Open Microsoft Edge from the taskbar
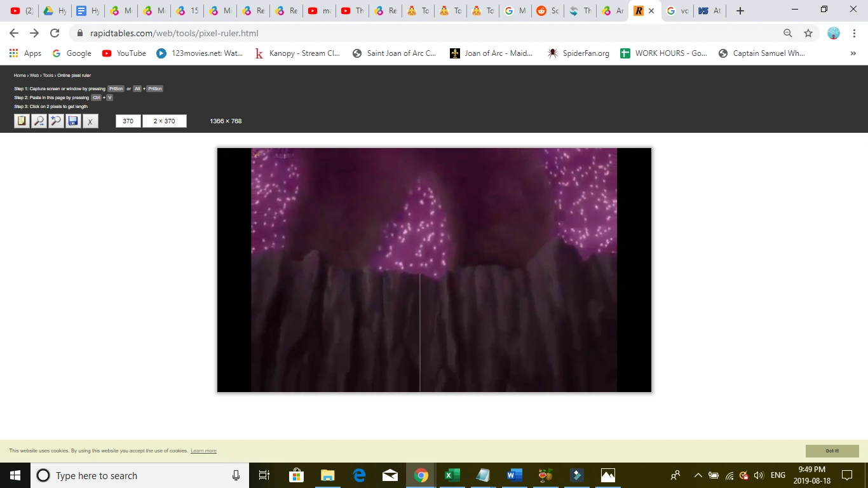Viewport: 868px width, 488px height. (358, 475)
